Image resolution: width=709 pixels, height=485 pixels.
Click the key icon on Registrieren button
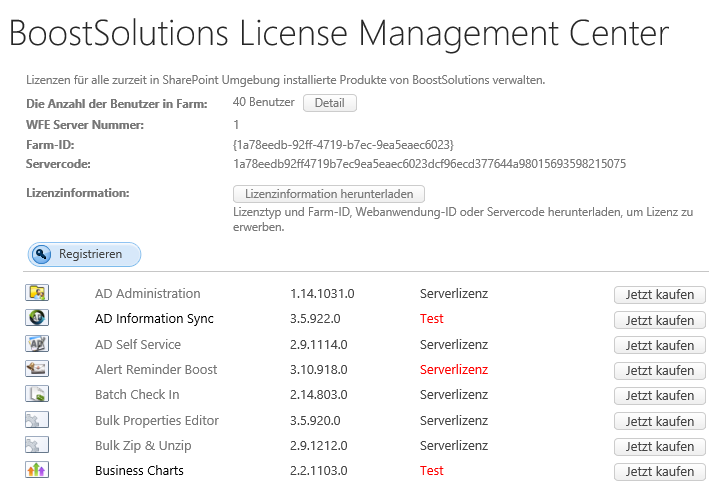point(42,254)
